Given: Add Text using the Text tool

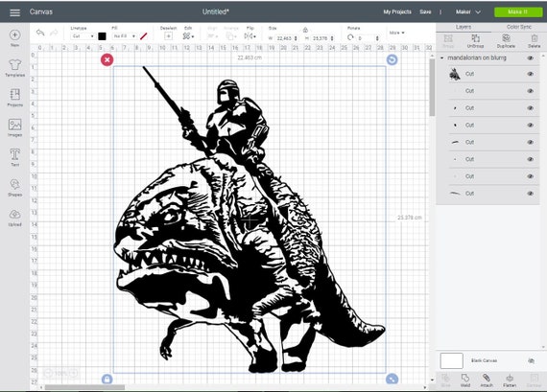Looking at the screenshot, I should 14,157.
